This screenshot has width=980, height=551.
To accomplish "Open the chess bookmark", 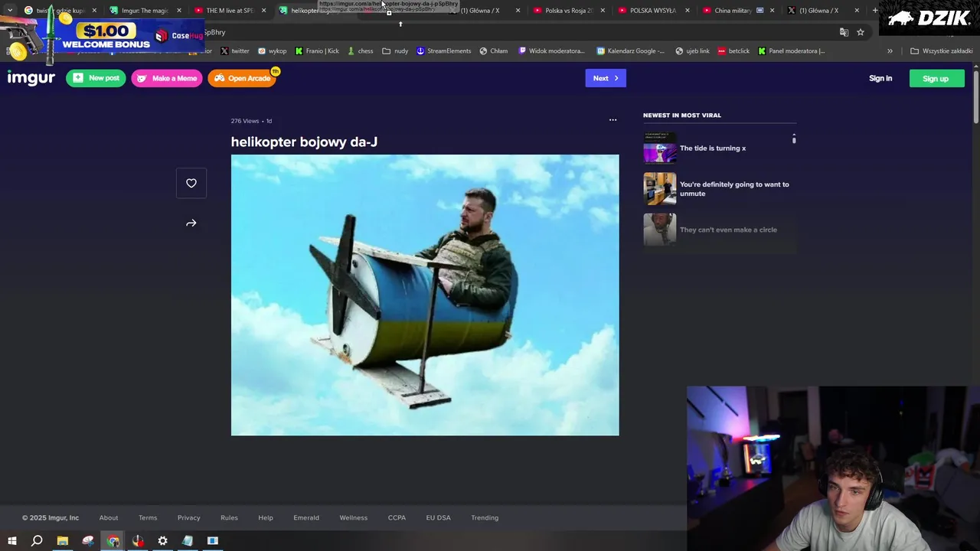I will (x=361, y=51).
